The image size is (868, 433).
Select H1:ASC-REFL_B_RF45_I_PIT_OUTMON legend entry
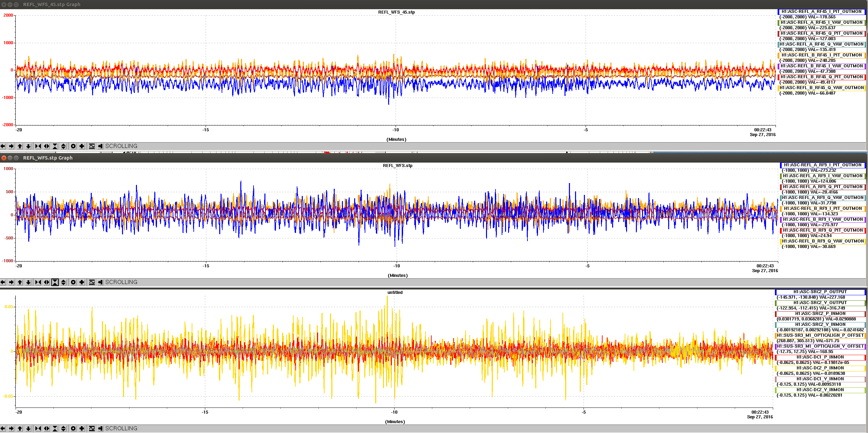click(x=821, y=55)
